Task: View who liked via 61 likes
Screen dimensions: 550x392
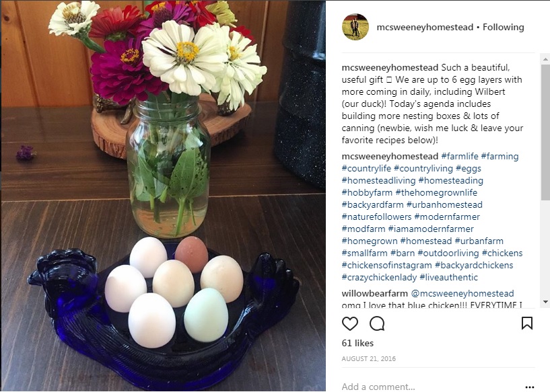Action: [357, 343]
